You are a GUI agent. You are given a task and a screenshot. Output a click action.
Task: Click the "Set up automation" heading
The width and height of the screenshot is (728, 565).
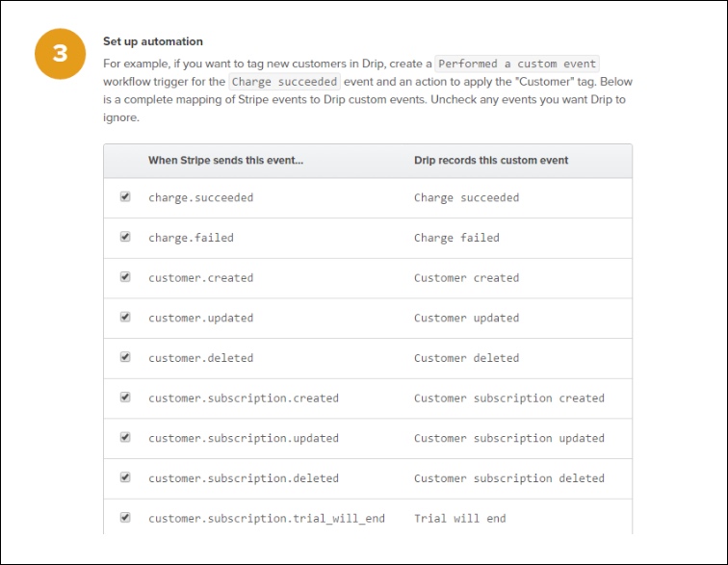(x=153, y=41)
